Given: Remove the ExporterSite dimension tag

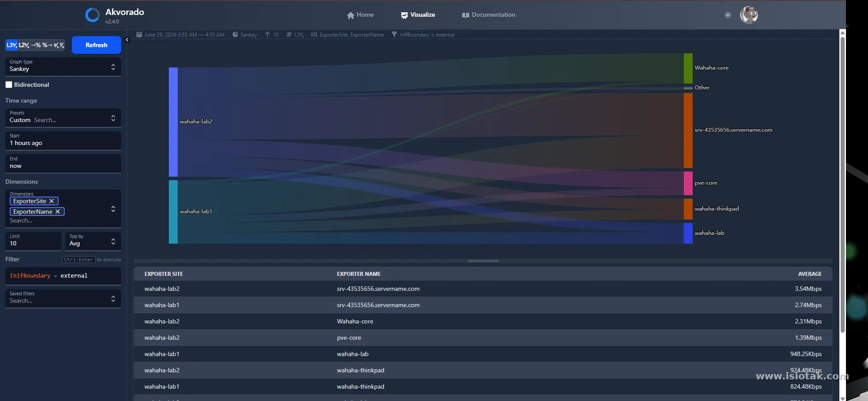Looking at the screenshot, I should click(52, 201).
